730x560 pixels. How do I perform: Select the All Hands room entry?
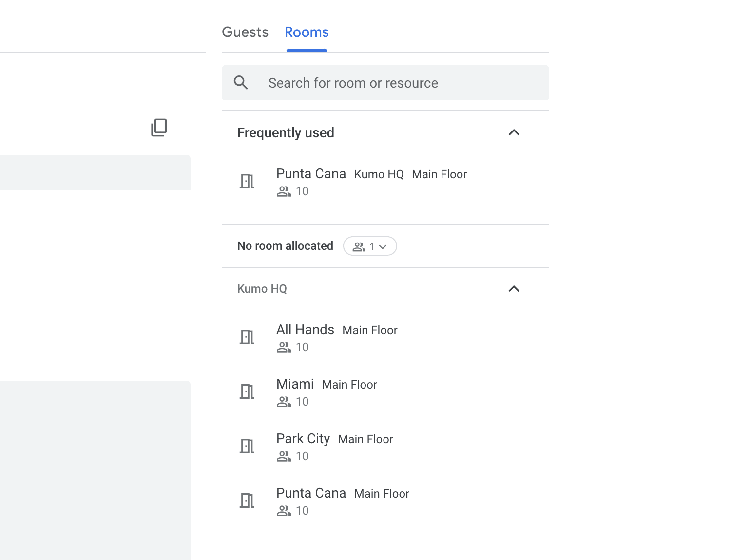click(x=305, y=329)
